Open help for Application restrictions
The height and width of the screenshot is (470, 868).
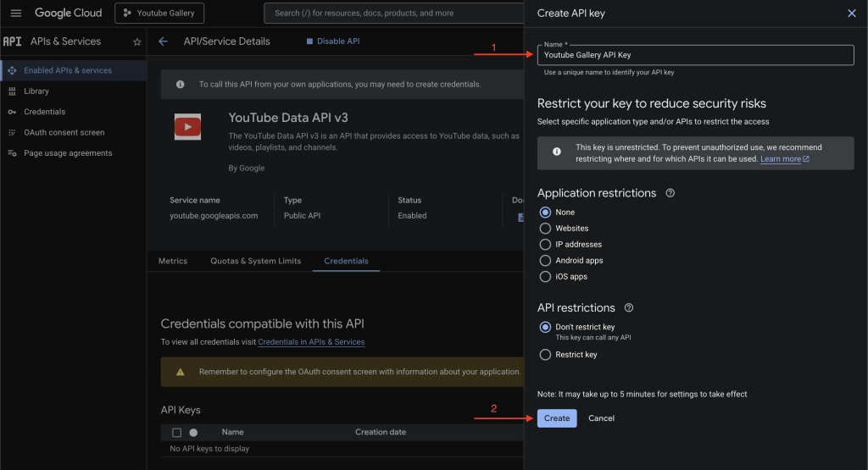670,193
